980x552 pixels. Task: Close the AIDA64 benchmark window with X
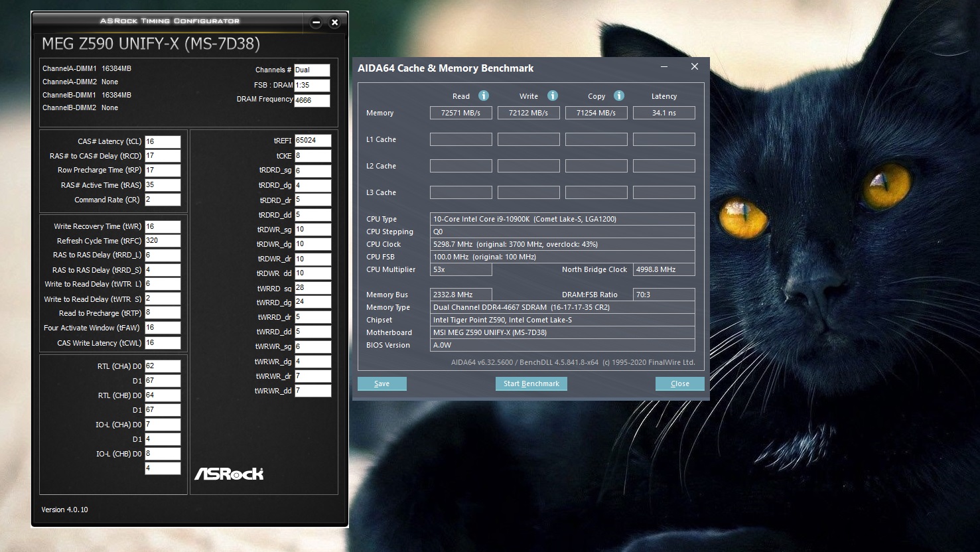(695, 67)
